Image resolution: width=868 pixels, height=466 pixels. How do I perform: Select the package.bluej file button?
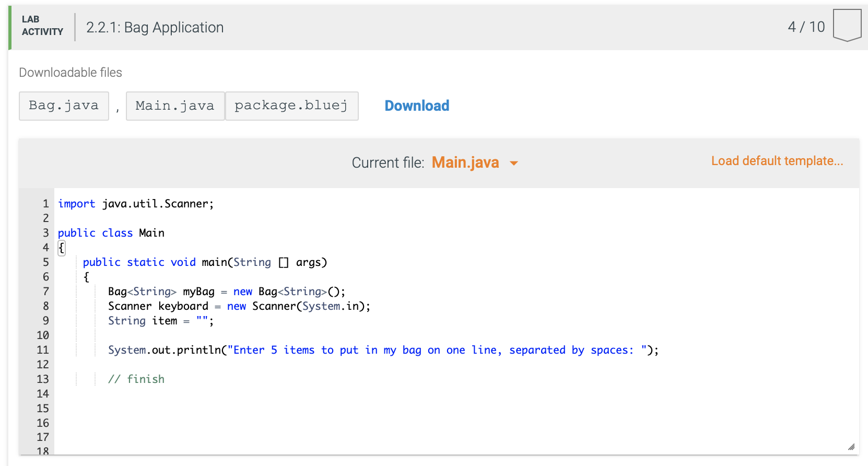point(291,106)
